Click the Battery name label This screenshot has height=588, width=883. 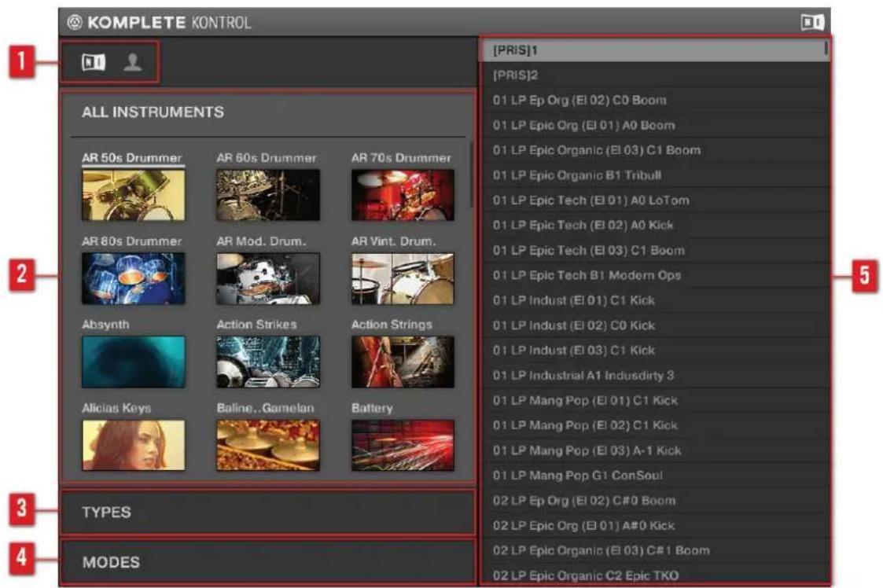pyautogui.click(x=372, y=408)
